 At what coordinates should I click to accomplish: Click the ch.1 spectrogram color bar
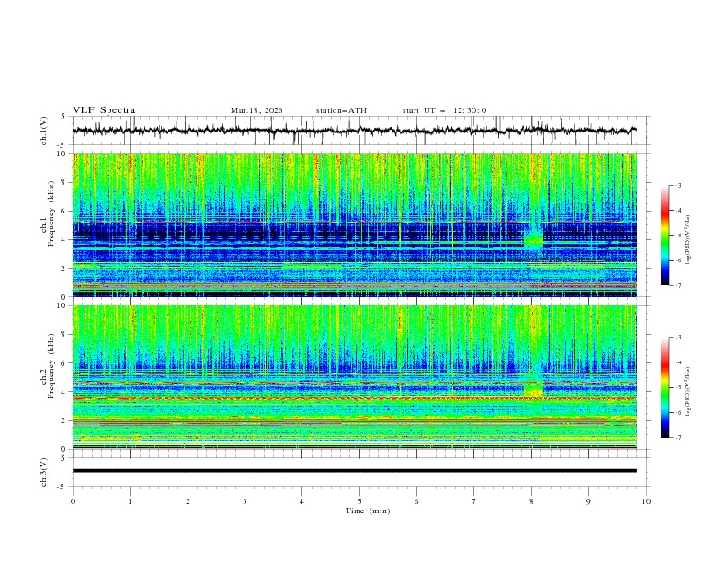tap(665, 236)
